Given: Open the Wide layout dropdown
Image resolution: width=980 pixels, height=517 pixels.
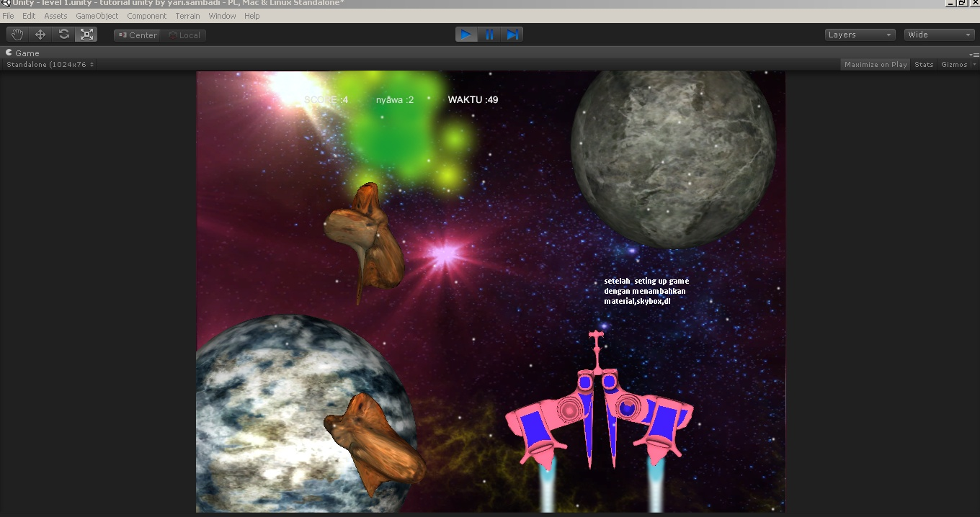Looking at the screenshot, I should click(x=938, y=34).
